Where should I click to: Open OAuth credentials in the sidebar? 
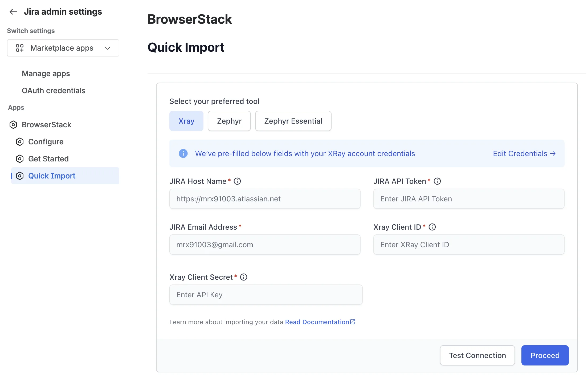54,91
